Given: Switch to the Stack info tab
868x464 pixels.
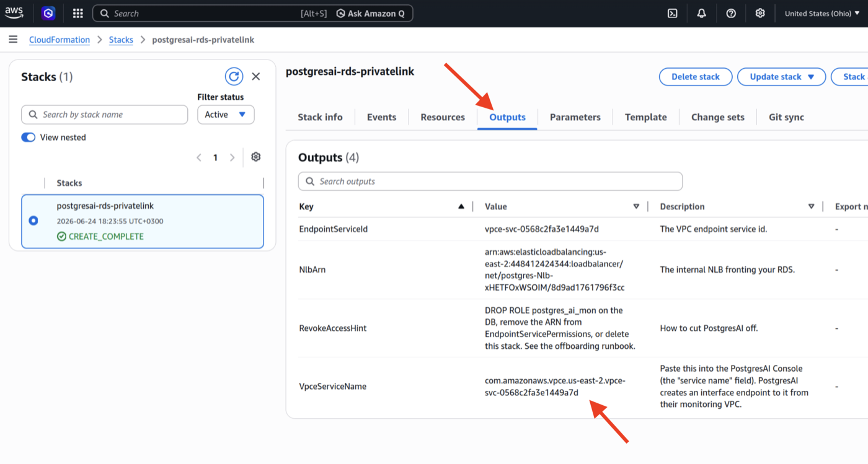Looking at the screenshot, I should pos(320,117).
